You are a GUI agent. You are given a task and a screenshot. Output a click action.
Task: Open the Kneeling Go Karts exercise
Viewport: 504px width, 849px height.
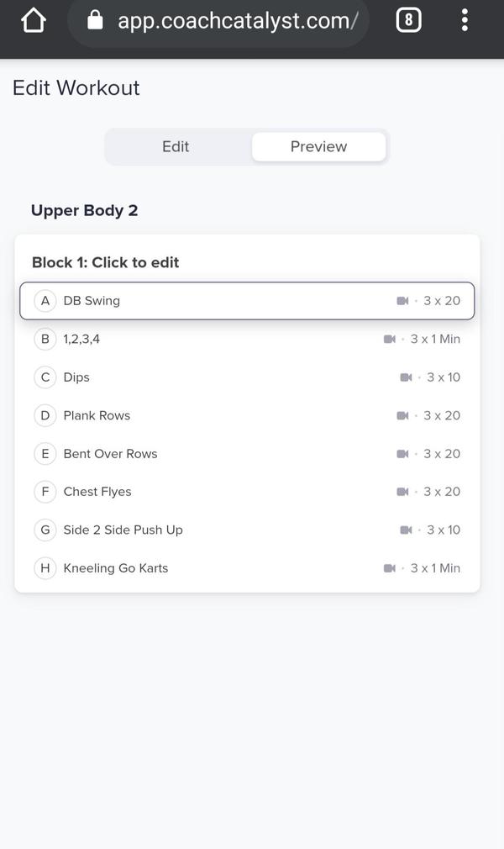click(x=116, y=568)
